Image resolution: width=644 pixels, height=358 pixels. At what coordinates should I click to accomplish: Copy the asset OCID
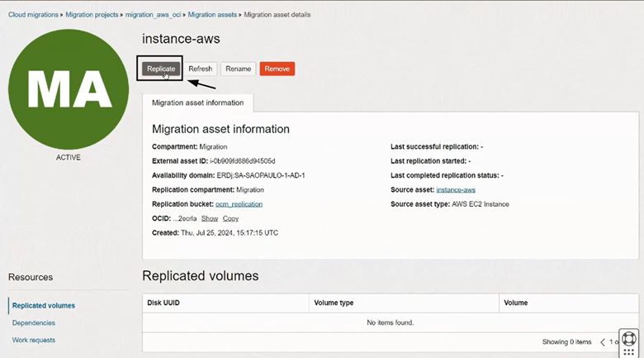tap(230, 218)
